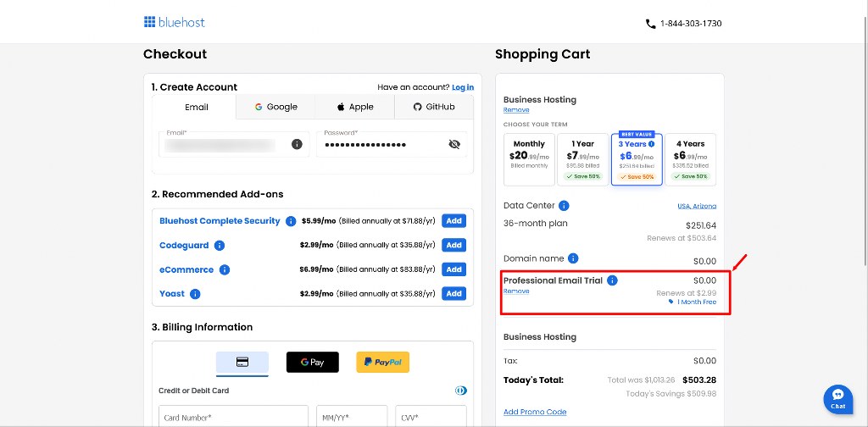Click the Diners card icon above Card Number

[x=460, y=391]
